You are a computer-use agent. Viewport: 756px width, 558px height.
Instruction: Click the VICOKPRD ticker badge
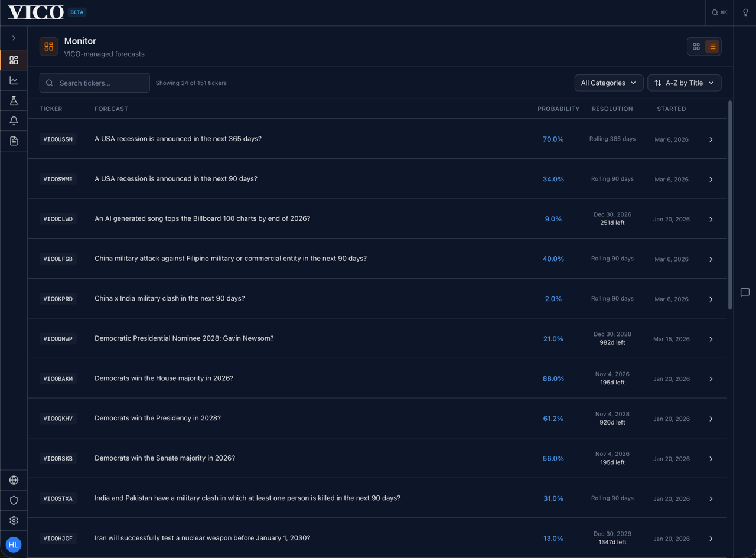(58, 299)
